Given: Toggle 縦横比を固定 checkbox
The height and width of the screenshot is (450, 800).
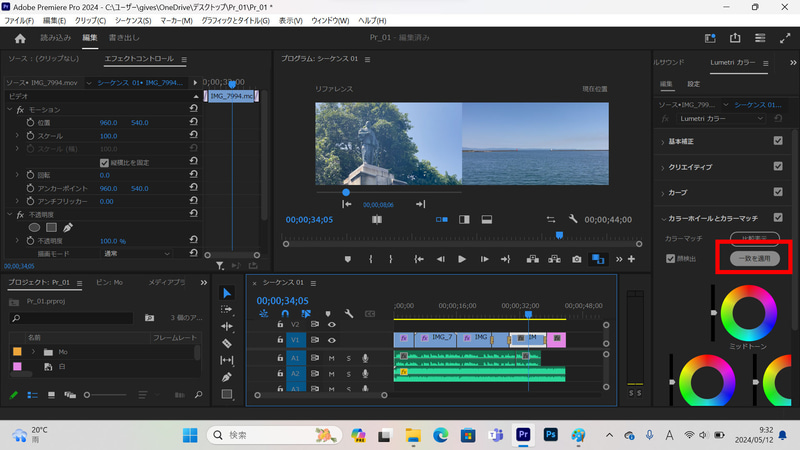Looking at the screenshot, I should click(x=105, y=162).
